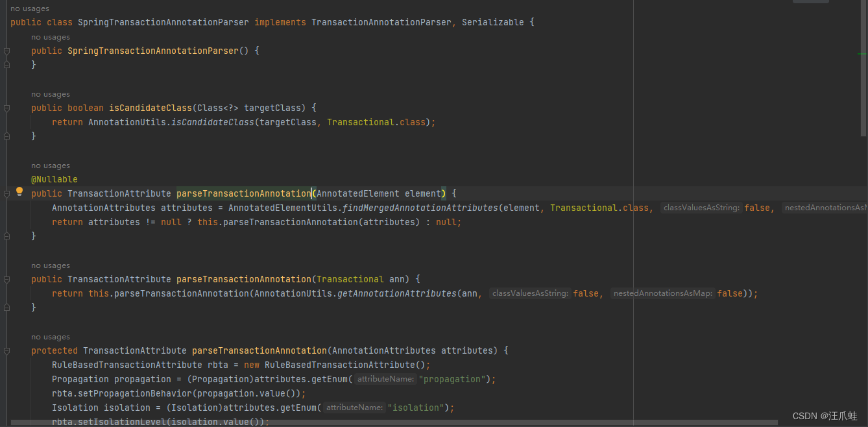Viewport: 868px width, 427px height.
Task: Click the yellow intention bulb icon
Action: [19, 191]
